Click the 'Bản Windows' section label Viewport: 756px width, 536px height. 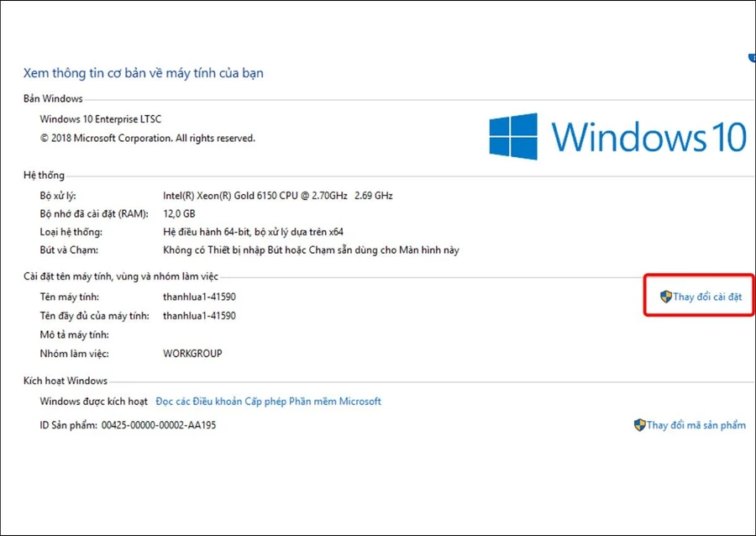click(x=53, y=99)
